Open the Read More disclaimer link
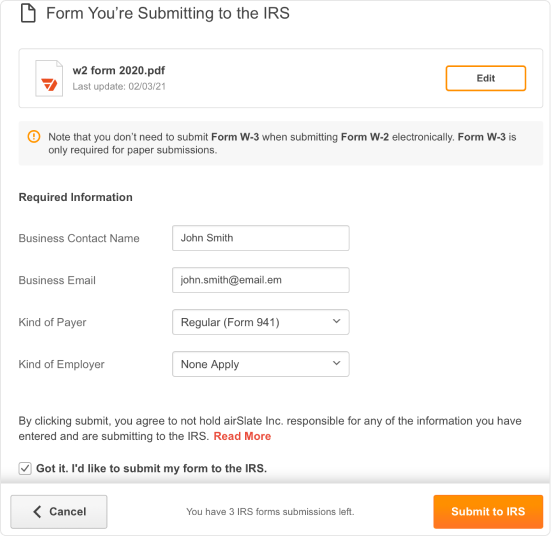Viewport: 551px width, 536px height. 242,436
